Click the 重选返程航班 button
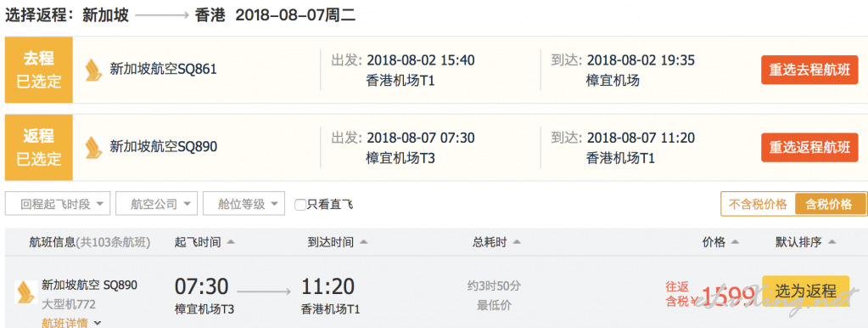 click(809, 147)
